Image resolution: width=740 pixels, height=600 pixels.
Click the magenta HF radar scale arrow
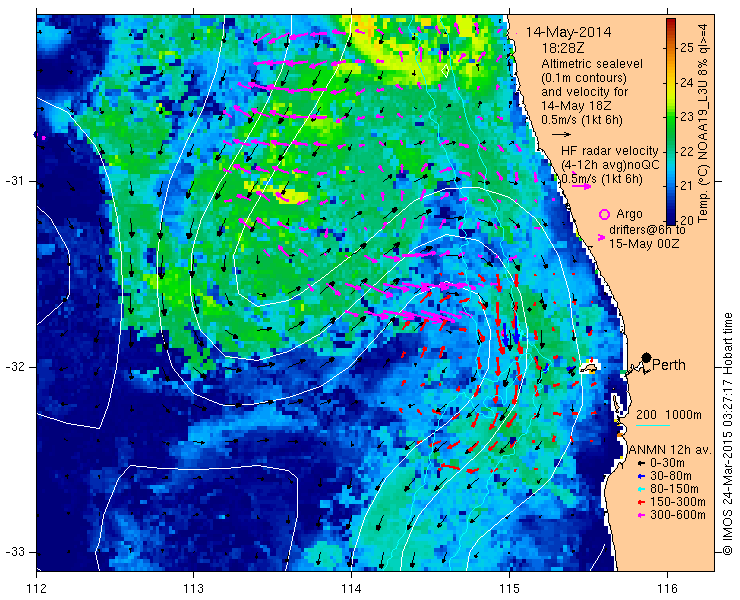[x=581, y=186]
